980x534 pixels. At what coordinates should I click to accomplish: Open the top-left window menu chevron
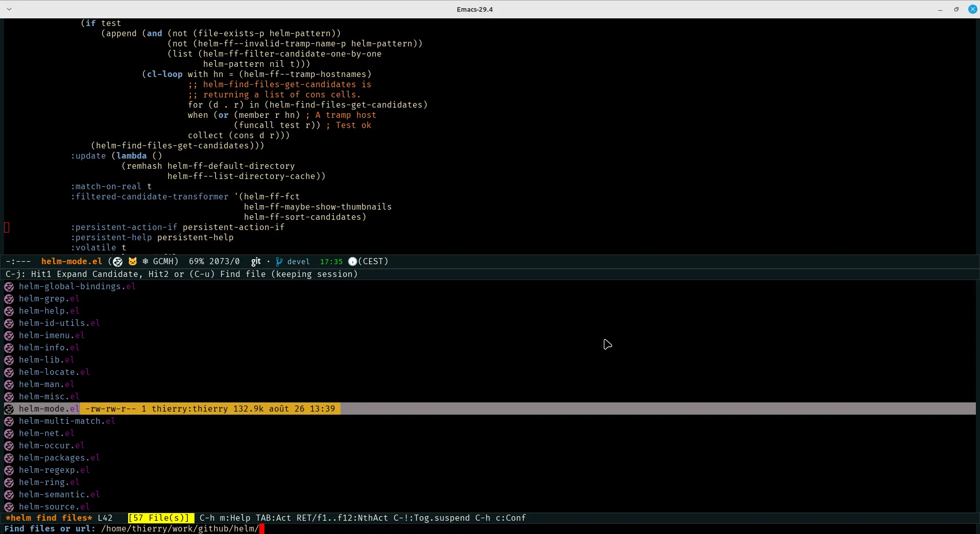[x=9, y=9]
